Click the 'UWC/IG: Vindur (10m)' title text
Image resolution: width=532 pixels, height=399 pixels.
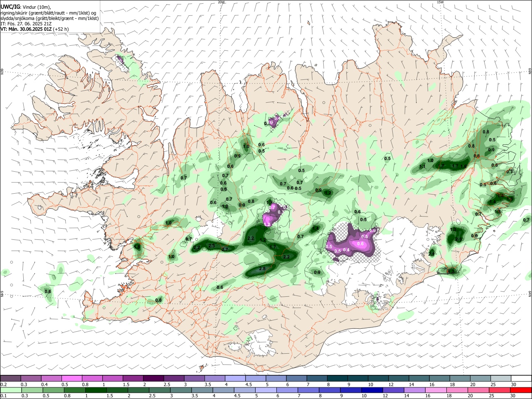[26, 7]
